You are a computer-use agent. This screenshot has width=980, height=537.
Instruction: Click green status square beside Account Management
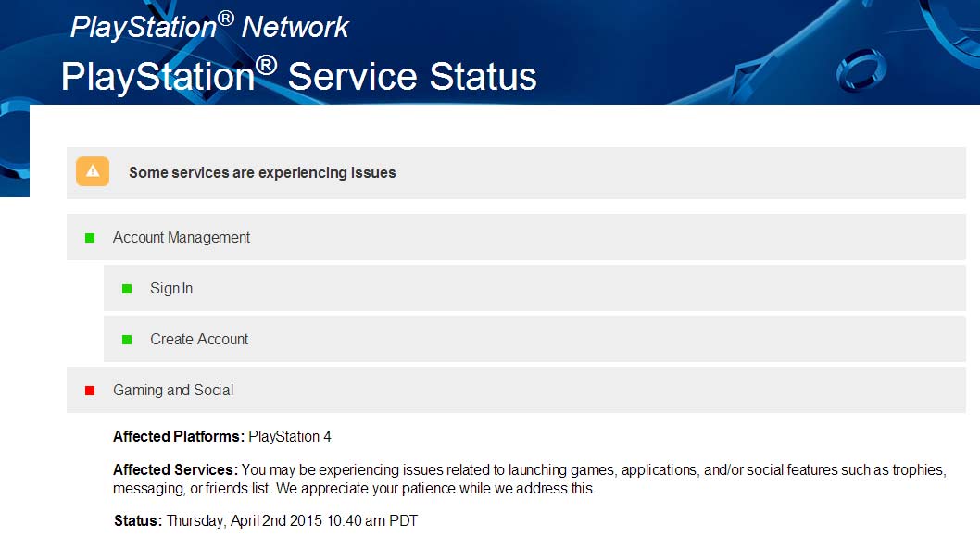click(x=90, y=238)
